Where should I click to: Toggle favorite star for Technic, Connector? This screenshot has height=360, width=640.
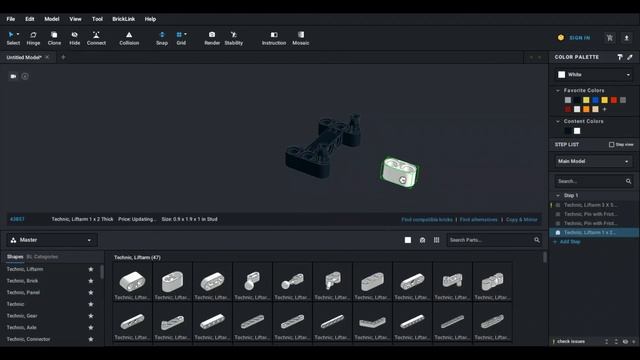91,339
